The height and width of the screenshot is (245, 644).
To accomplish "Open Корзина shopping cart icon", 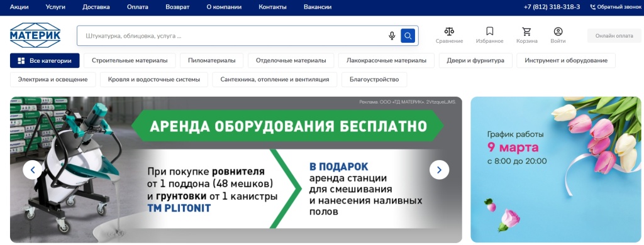I will (526, 31).
